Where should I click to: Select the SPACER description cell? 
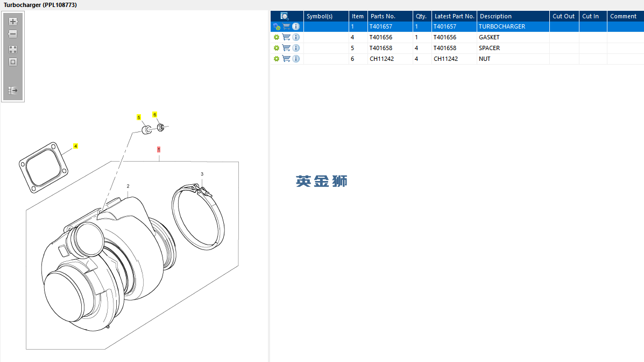[513, 48]
